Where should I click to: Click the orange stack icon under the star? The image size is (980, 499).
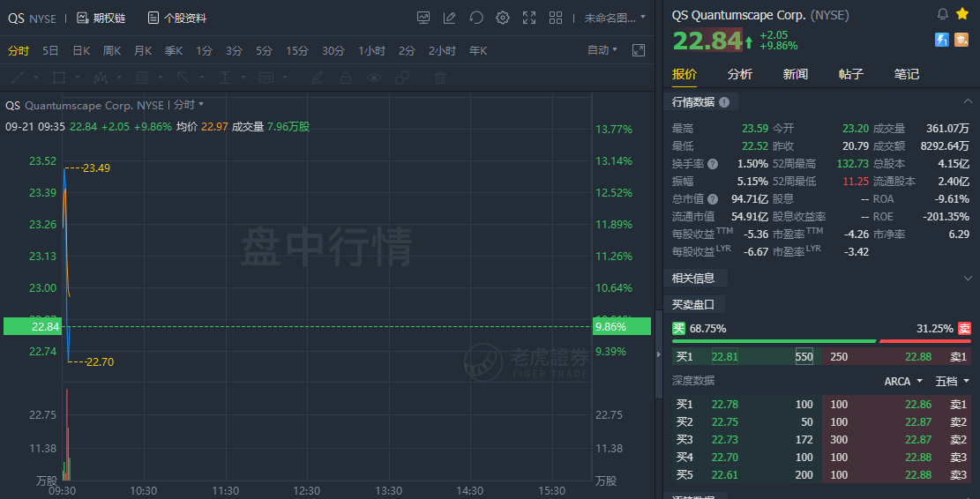[961, 40]
